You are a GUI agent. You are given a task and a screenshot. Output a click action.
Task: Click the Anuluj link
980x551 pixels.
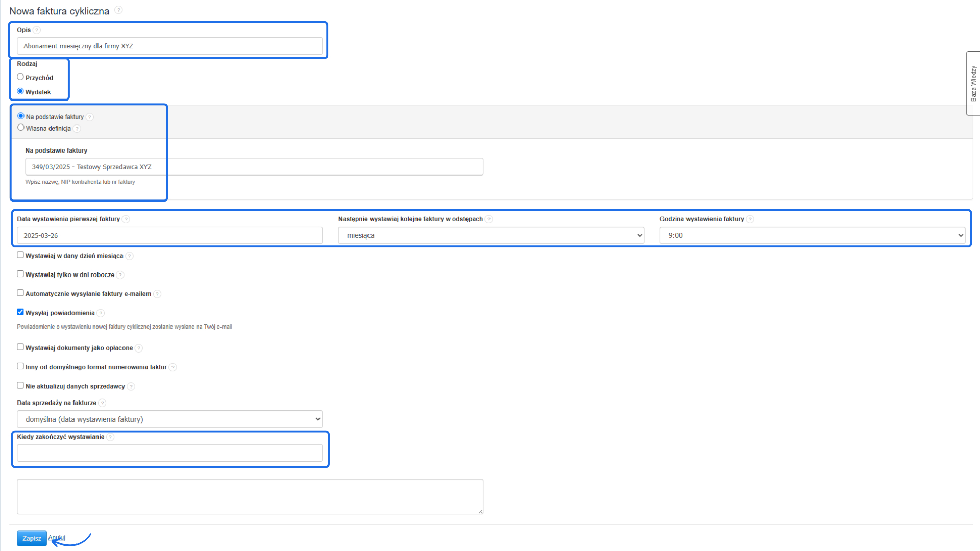(x=57, y=538)
